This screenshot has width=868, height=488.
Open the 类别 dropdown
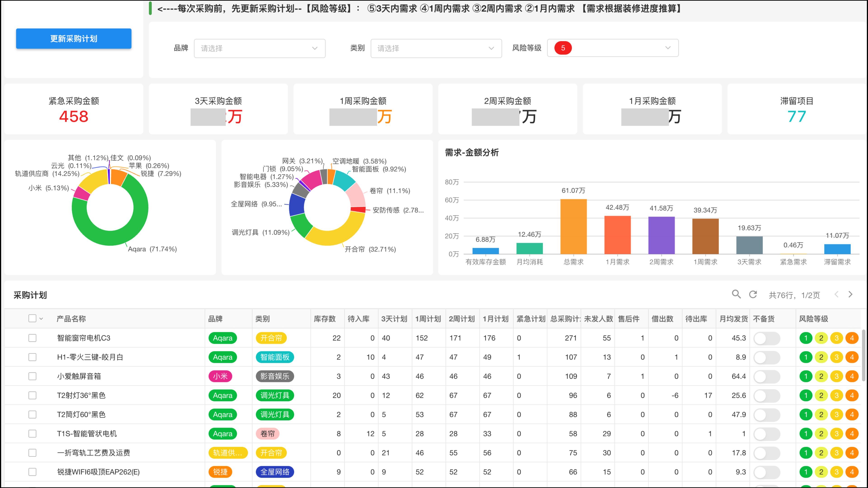point(436,48)
